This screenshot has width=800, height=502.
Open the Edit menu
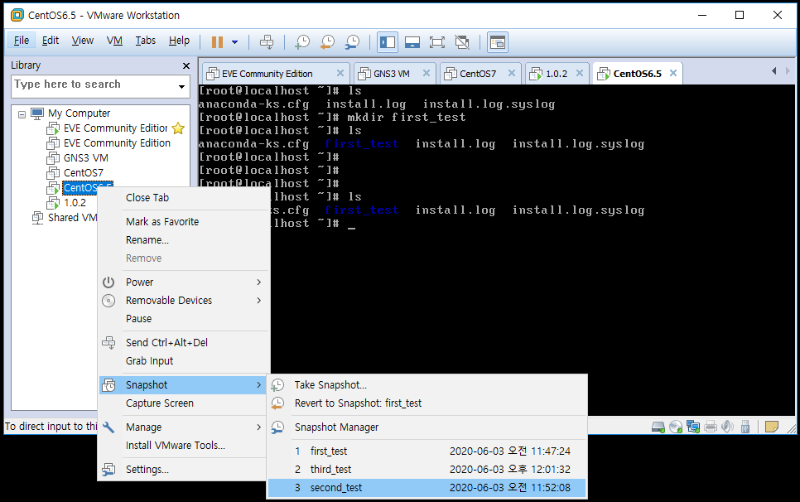[x=50, y=40]
